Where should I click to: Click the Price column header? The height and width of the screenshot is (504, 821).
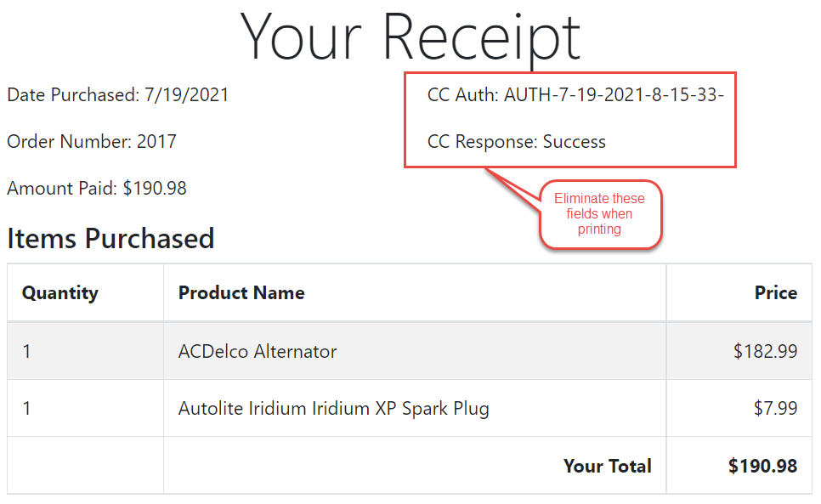(x=775, y=293)
